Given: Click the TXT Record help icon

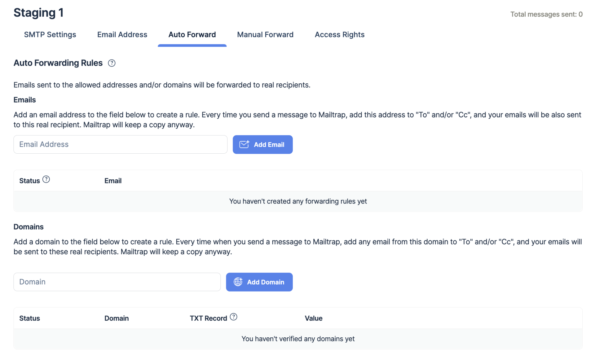Looking at the screenshot, I should pos(234,317).
